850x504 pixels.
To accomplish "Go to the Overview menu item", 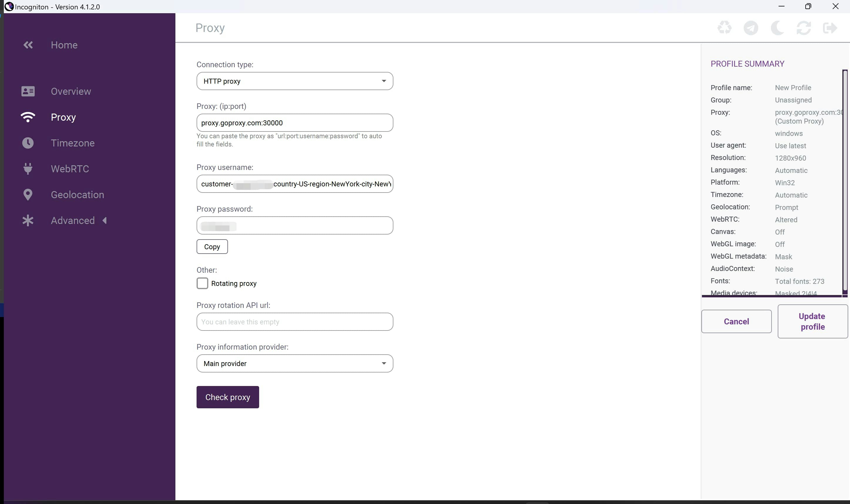I will [71, 91].
